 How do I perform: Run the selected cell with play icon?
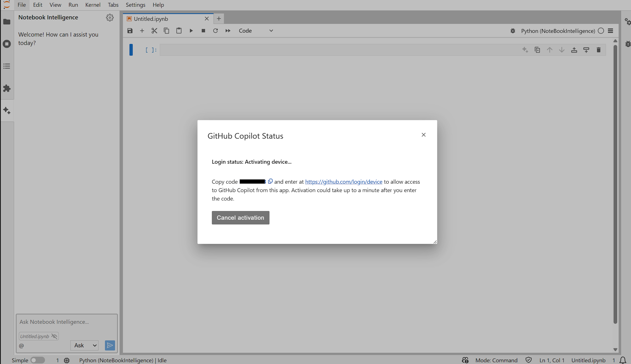(x=191, y=31)
